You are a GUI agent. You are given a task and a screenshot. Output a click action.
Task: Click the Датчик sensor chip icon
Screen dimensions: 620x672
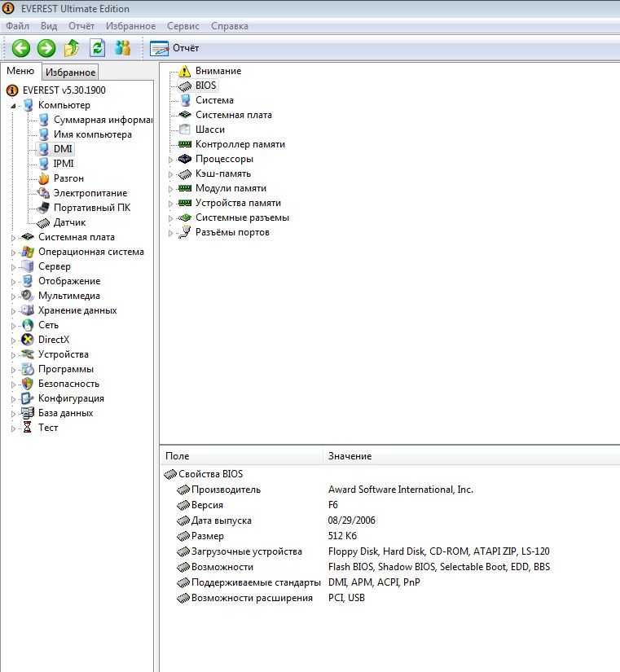44,222
